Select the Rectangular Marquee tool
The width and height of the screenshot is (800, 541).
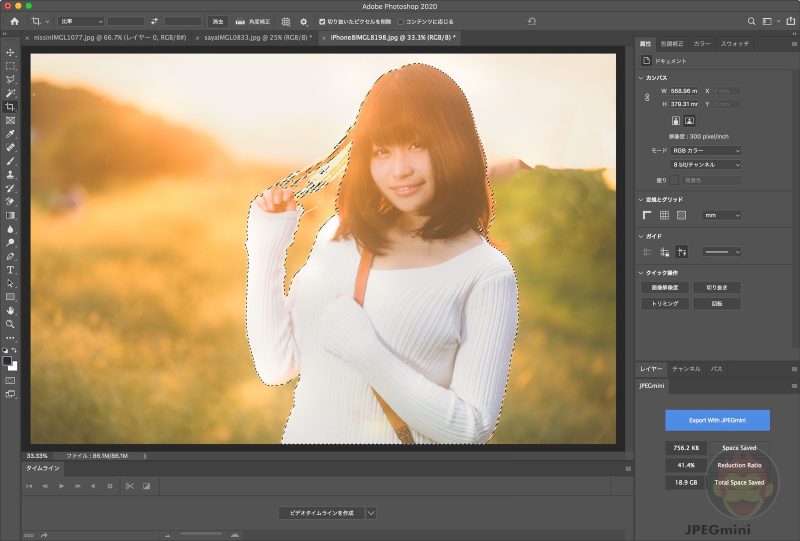(10, 66)
